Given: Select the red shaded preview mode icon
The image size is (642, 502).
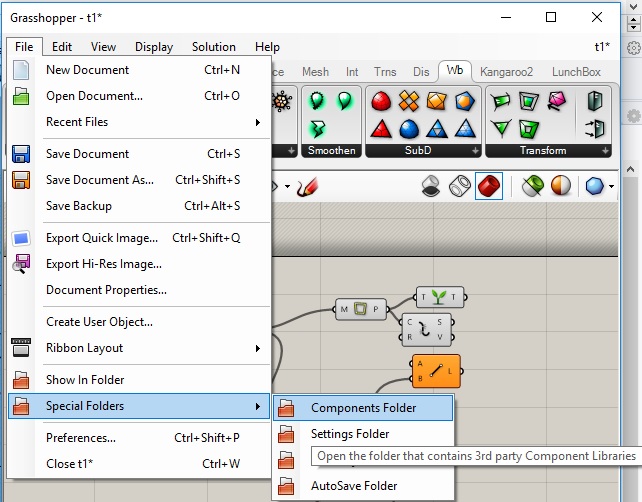Looking at the screenshot, I should [489, 186].
